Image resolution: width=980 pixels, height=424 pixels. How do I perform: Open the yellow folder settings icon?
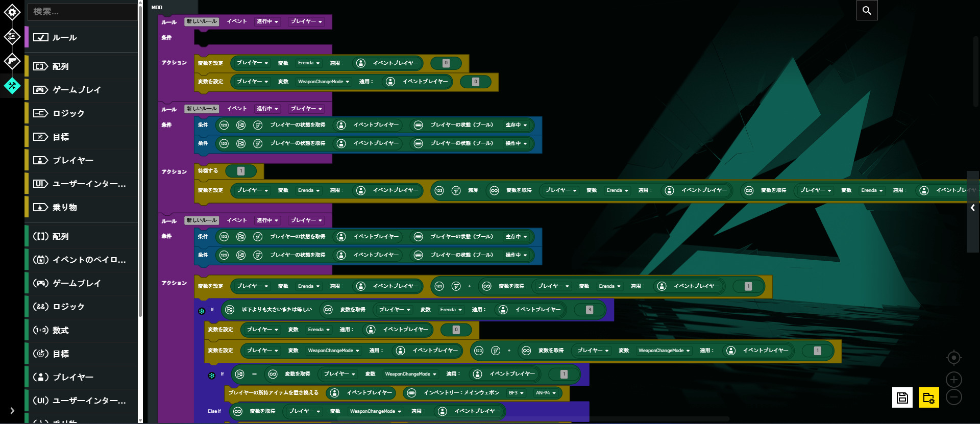[928, 397]
